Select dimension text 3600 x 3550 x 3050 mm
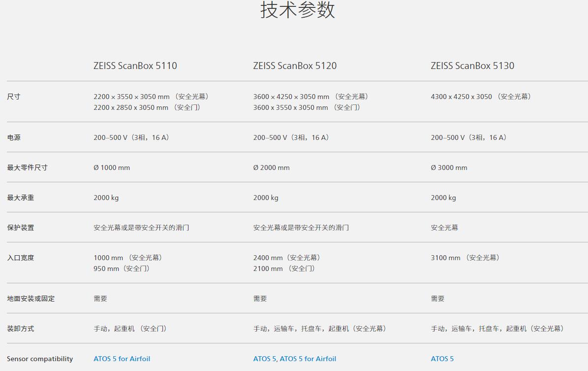588x371 pixels. point(291,107)
